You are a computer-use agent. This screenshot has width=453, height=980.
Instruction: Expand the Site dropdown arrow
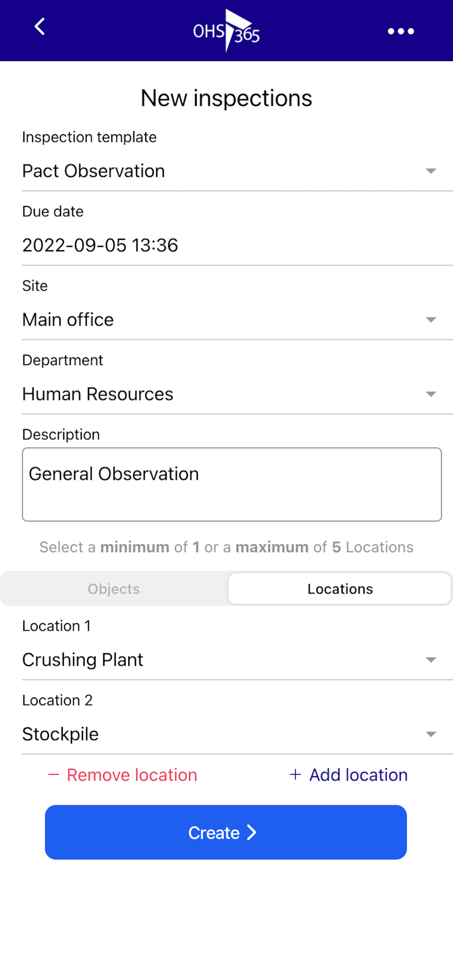click(430, 320)
